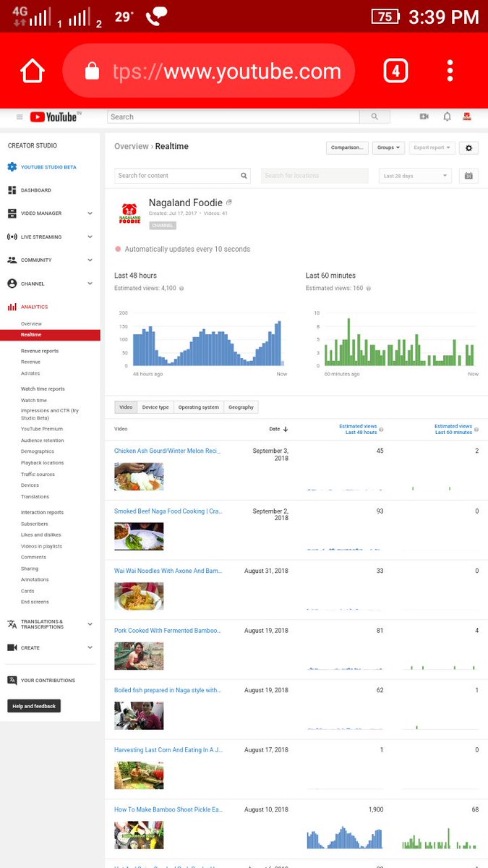
Task: Open How To Make Bamboo Shoot Pickle link
Action: tap(168, 809)
